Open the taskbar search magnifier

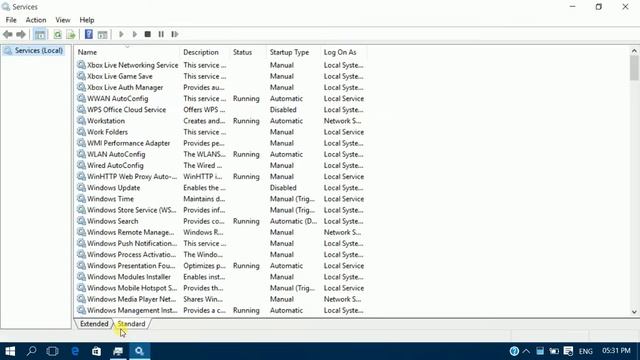tap(31, 351)
